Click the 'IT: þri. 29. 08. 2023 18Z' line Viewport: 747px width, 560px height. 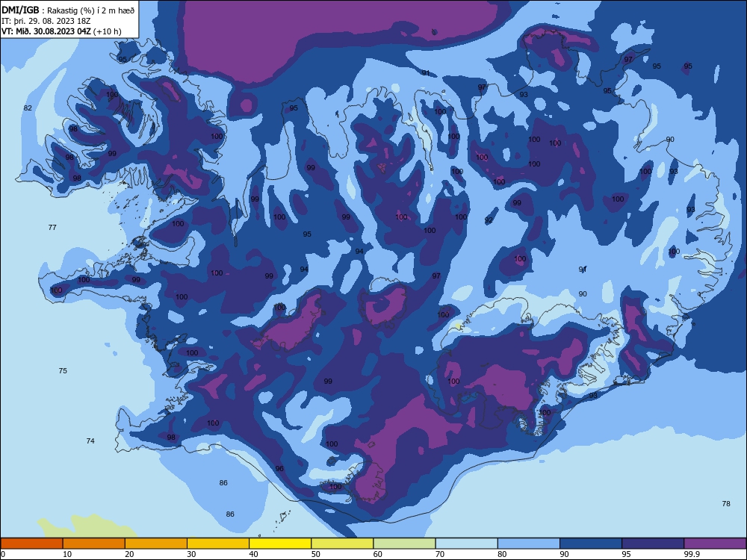[x=46, y=21]
